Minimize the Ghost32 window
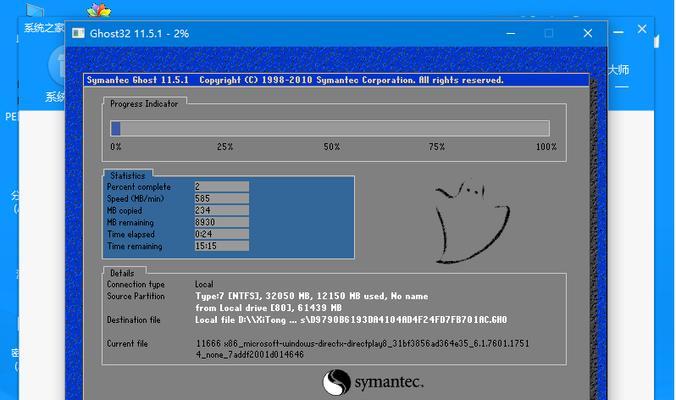Viewport: 676px width, 400px height. pyautogui.click(x=510, y=33)
